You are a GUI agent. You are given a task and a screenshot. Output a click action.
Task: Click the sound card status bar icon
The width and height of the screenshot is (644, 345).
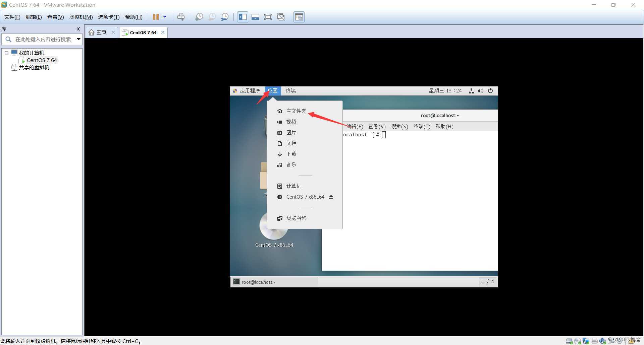coord(603,341)
